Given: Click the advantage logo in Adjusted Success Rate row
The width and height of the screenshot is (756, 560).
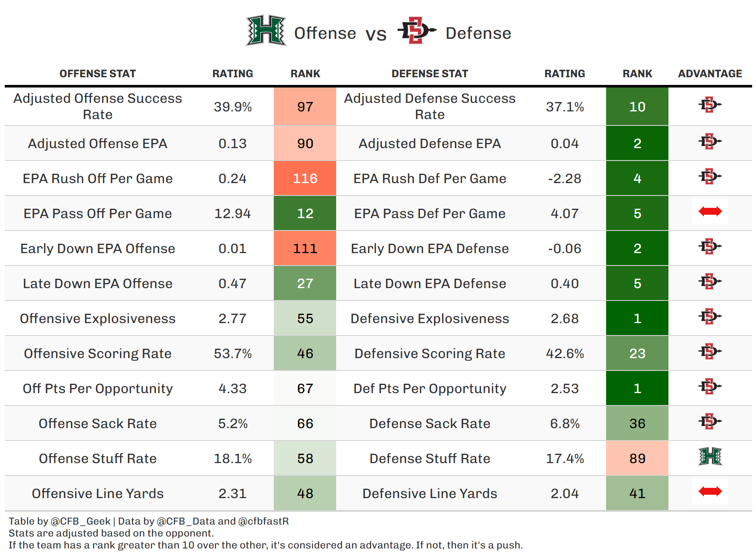Looking at the screenshot, I should [710, 105].
